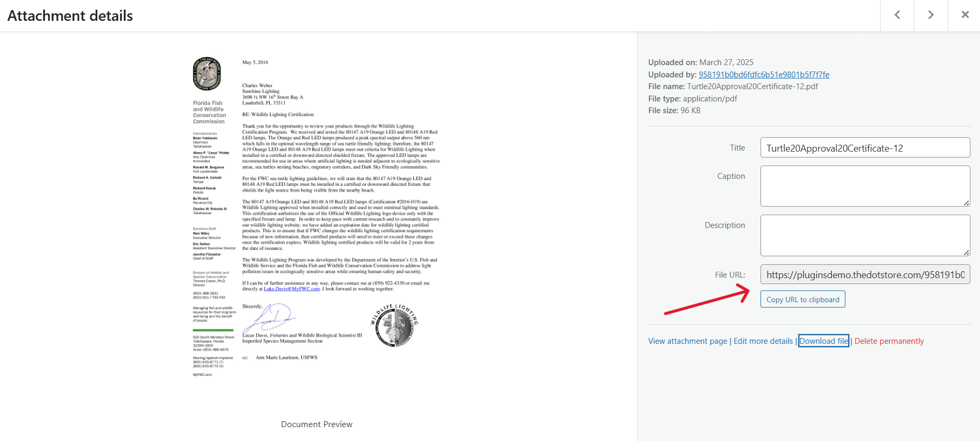Close the Attachment details dialog

click(x=965, y=15)
